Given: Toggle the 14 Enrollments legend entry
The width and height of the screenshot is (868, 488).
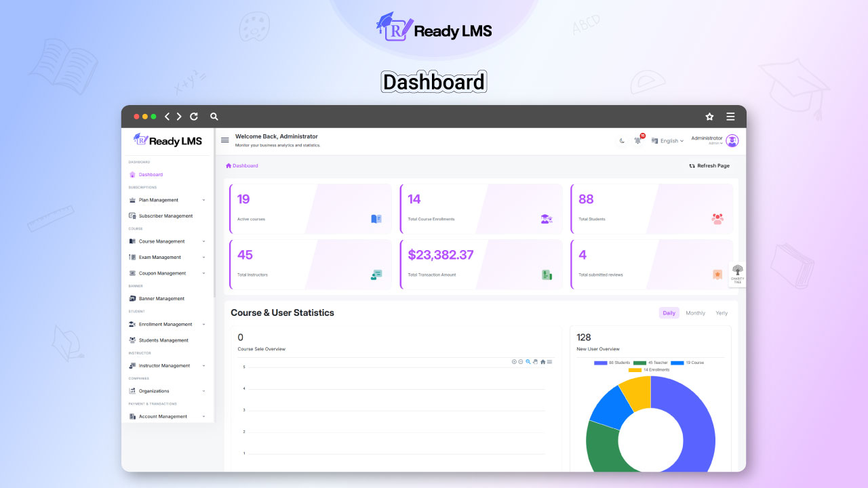Looking at the screenshot, I should tap(649, 370).
